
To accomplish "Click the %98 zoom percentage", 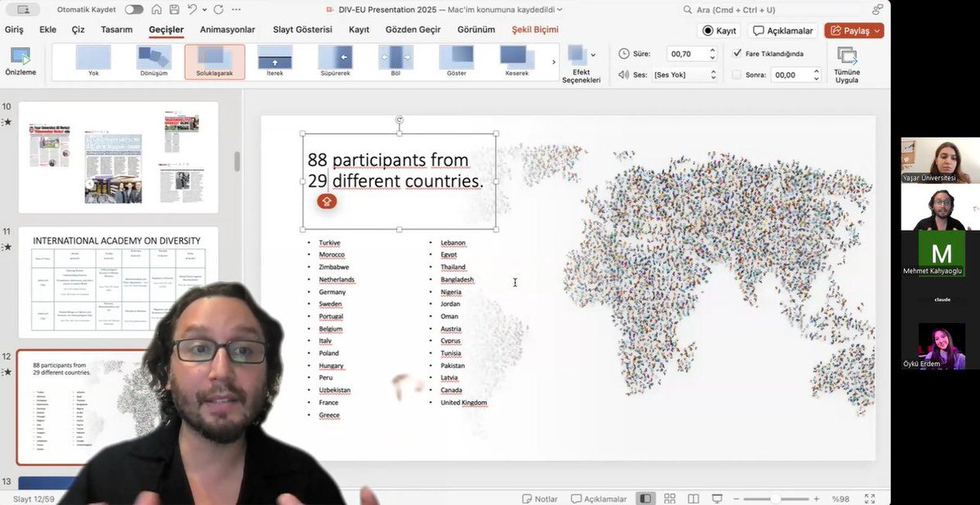I will [x=841, y=498].
